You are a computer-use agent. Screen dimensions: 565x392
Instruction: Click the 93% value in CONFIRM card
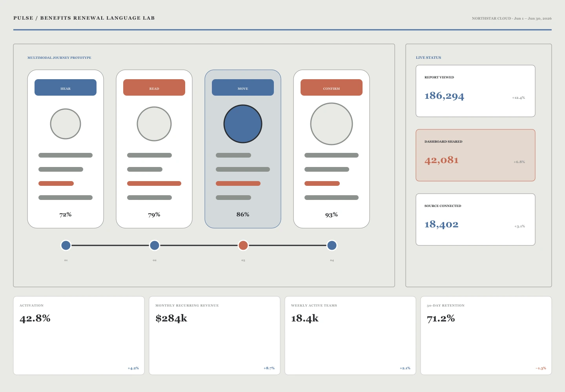point(332,214)
